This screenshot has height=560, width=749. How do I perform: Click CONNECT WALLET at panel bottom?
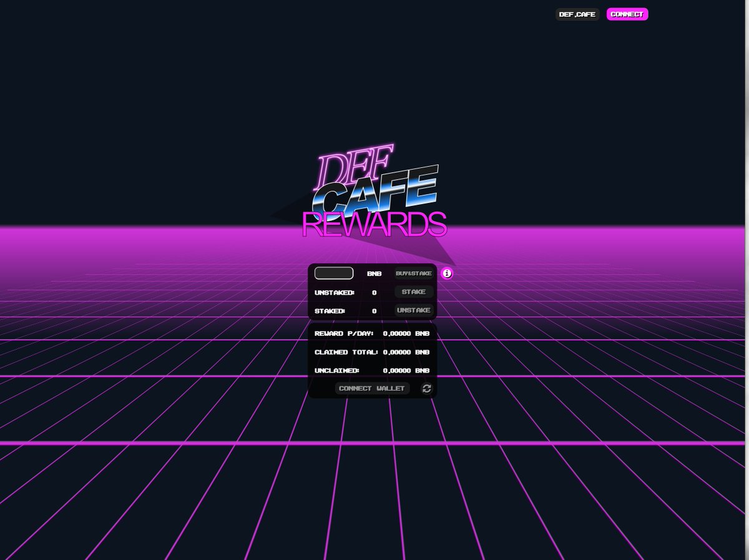372,388
